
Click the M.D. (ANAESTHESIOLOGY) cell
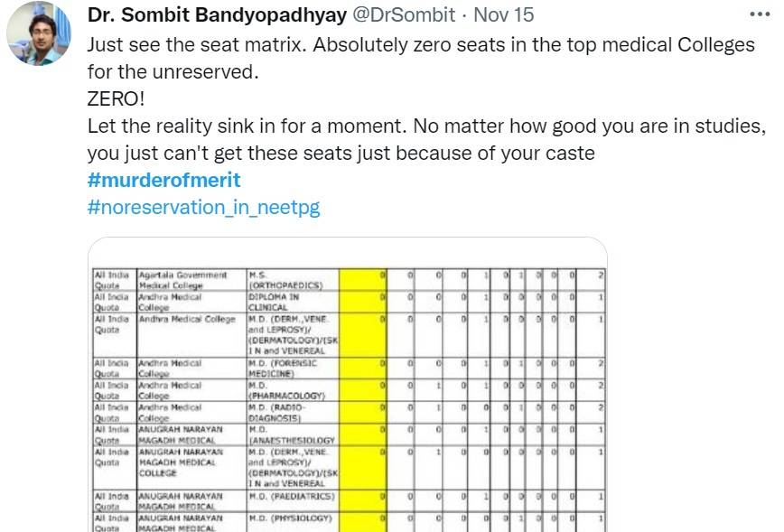(x=291, y=434)
